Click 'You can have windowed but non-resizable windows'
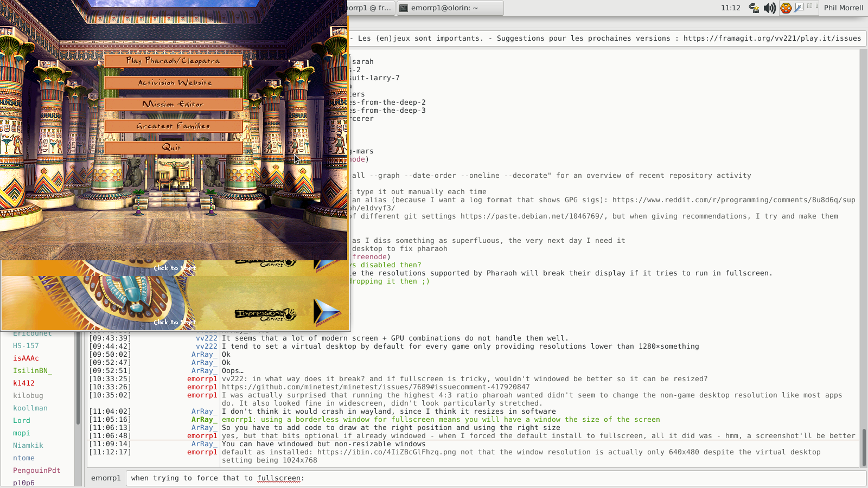Screen dimensions: 868x488 click(324, 444)
